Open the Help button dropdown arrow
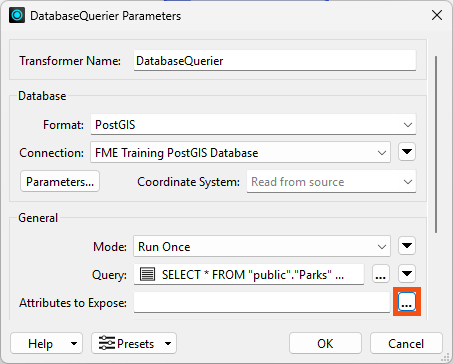The height and width of the screenshot is (364, 453). coord(74,343)
